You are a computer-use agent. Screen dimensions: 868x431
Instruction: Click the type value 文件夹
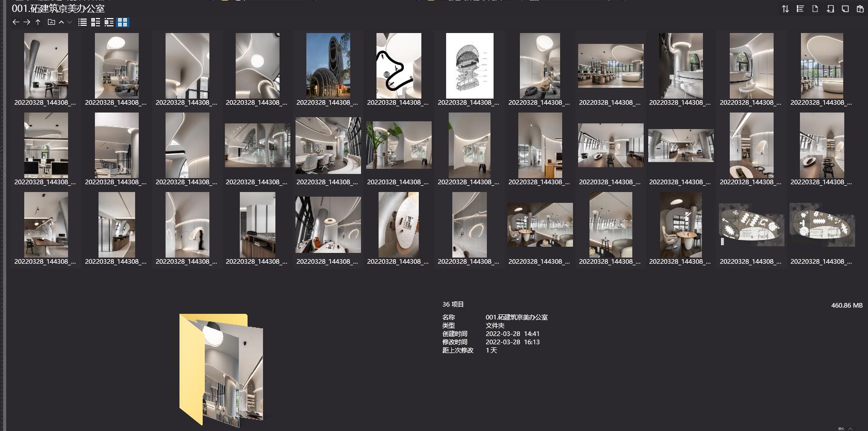[495, 326]
